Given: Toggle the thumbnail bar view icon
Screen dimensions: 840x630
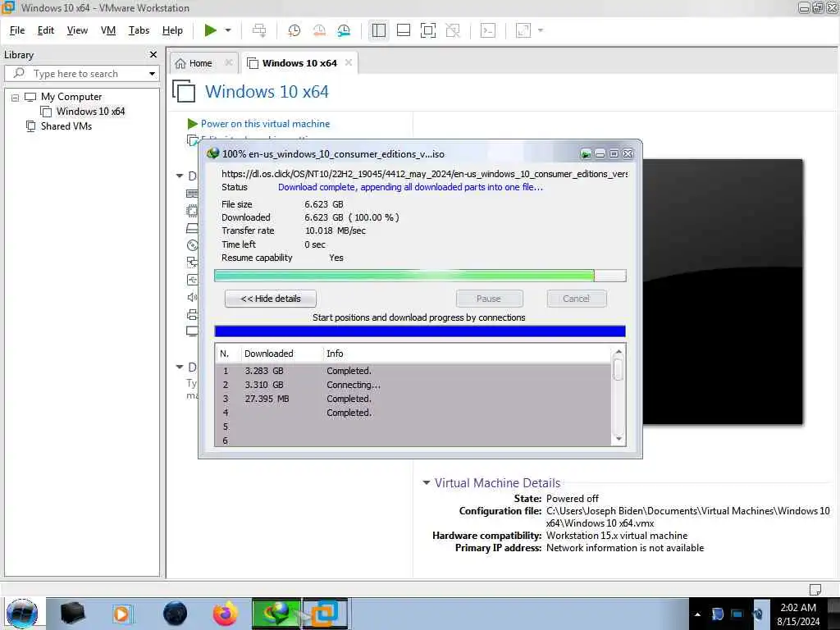Looking at the screenshot, I should tap(404, 30).
